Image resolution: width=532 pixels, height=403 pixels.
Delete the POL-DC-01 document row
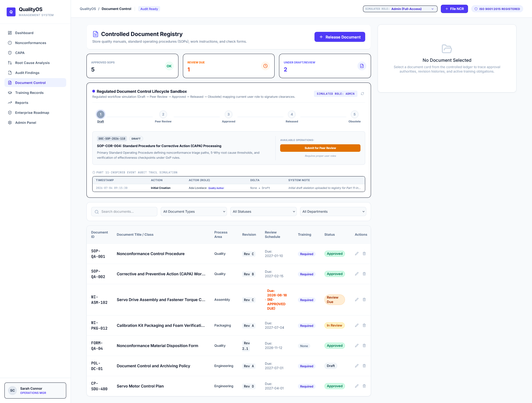(x=364, y=366)
